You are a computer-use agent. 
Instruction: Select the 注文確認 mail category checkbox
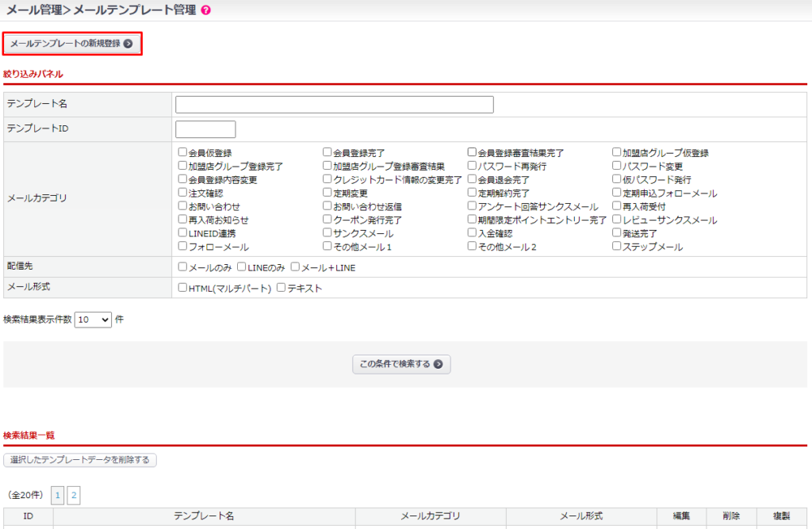[x=182, y=193]
